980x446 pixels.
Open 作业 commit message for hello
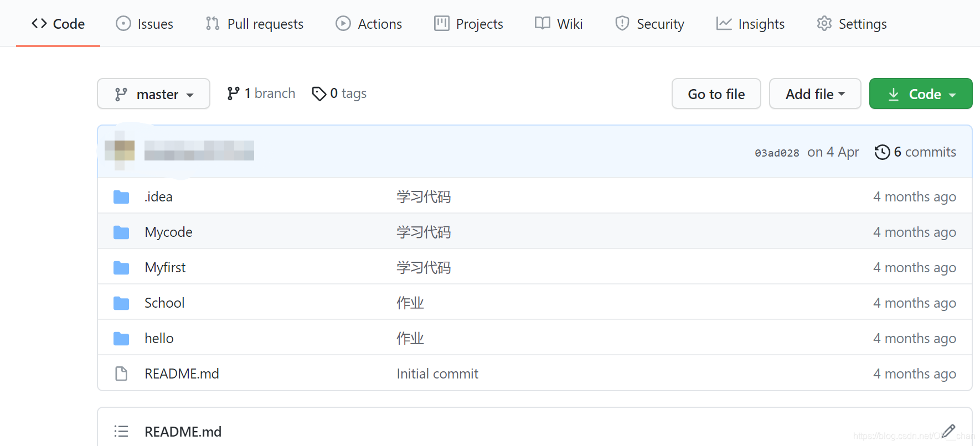[x=410, y=338]
